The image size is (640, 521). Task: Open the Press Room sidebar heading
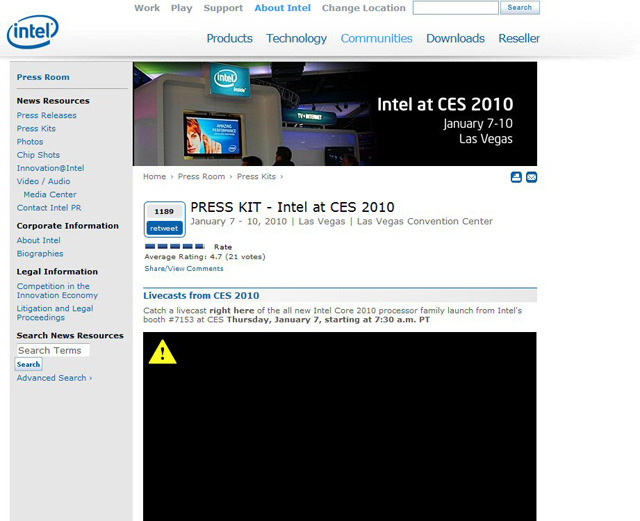(x=43, y=77)
